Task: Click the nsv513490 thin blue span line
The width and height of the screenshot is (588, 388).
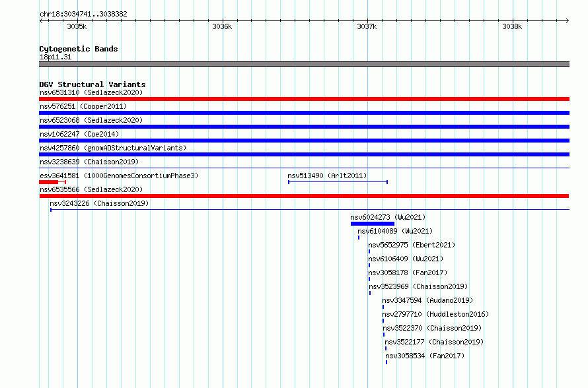Action: (x=338, y=182)
